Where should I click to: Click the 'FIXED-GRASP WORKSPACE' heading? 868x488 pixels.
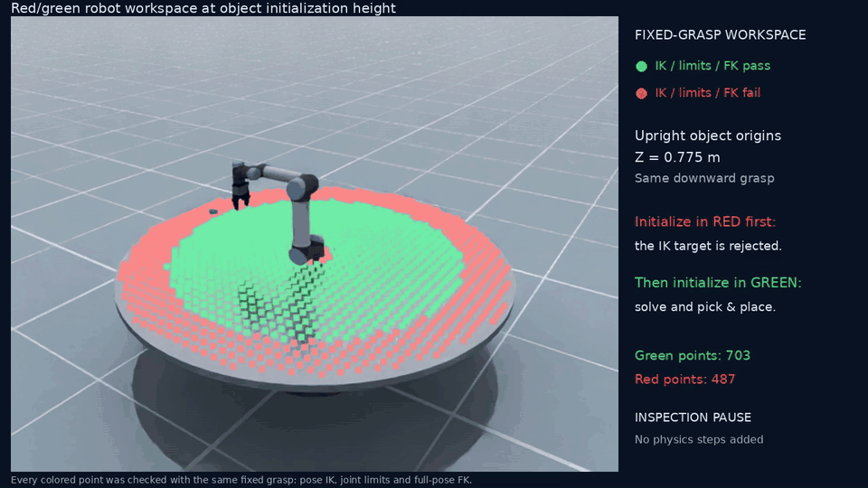click(721, 35)
